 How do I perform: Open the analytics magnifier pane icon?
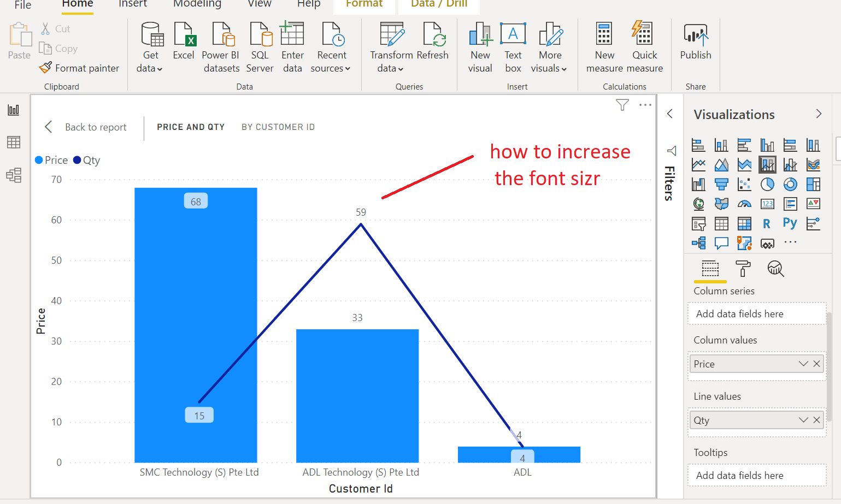775,269
